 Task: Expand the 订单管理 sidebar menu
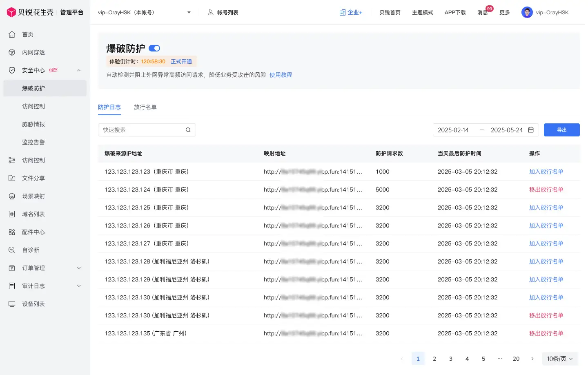click(33, 268)
